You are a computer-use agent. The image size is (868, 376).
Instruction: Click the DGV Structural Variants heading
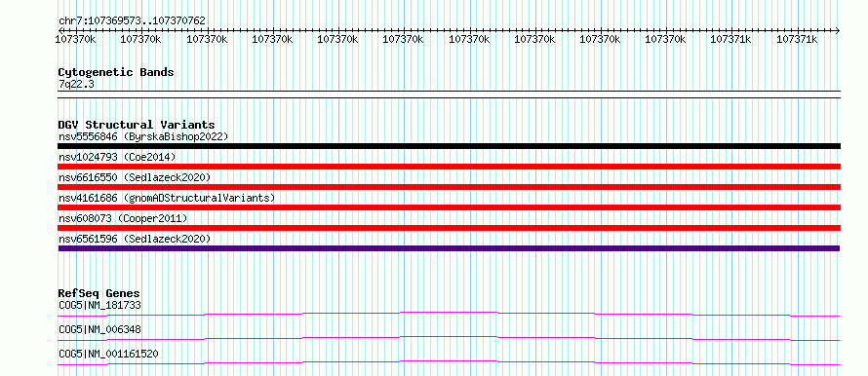(137, 125)
